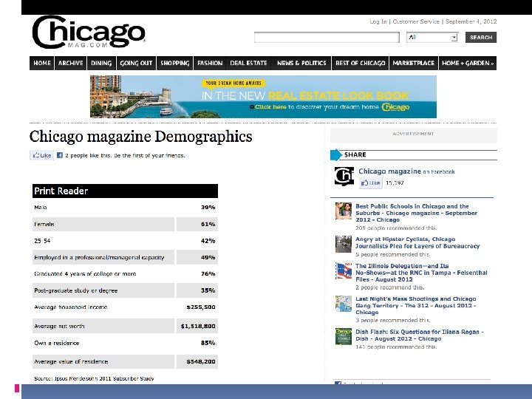Click the Chicago magazine Facebook page avatar

344,176
